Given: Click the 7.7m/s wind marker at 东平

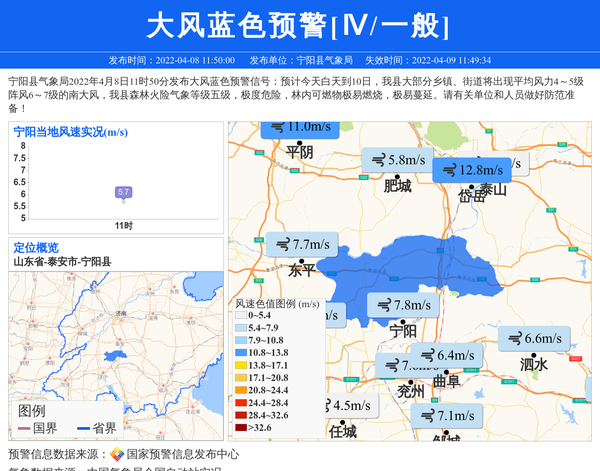Looking at the screenshot, I should pos(300,244).
